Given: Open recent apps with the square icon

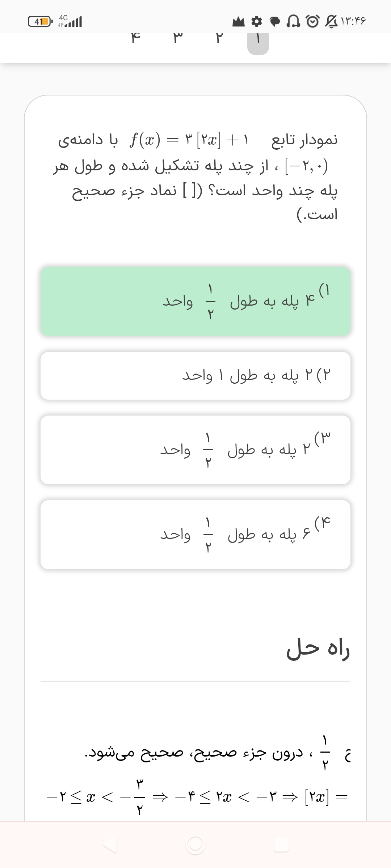Looking at the screenshot, I should pyautogui.click(x=281, y=845).
